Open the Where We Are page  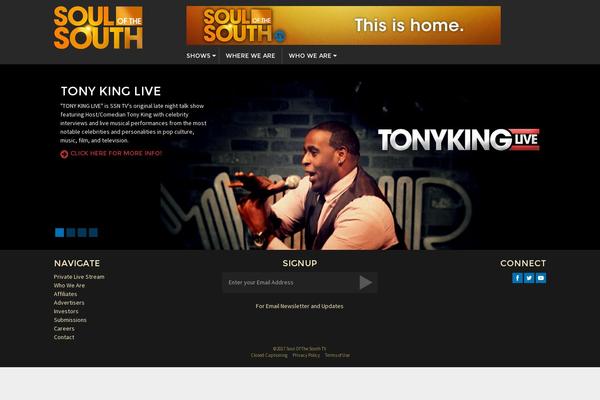tap(250, 56)
